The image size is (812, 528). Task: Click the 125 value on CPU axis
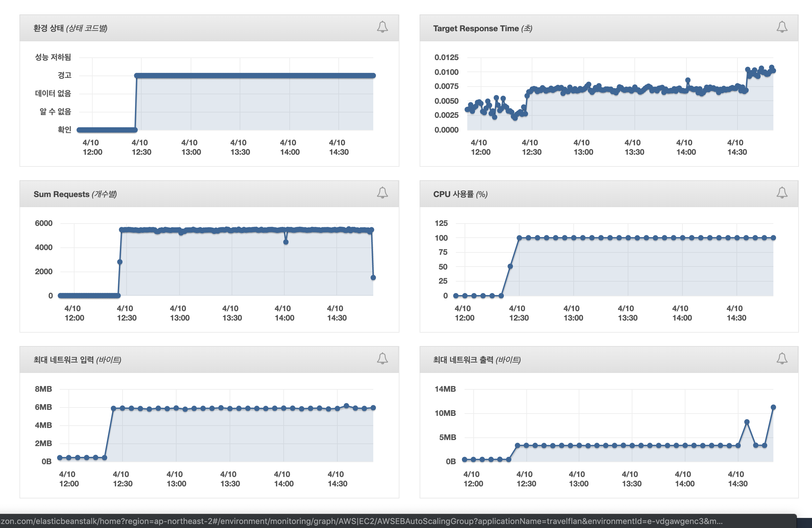[441, 223]
